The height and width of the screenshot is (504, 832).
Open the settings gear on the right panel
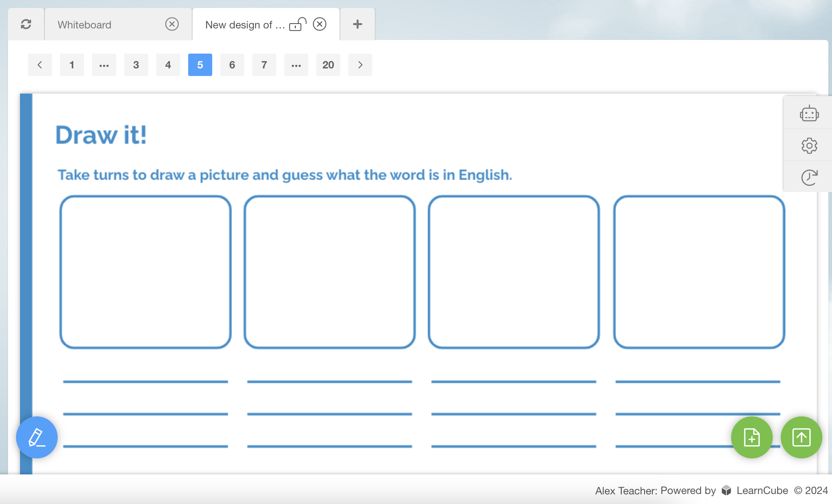coord(809,145)
